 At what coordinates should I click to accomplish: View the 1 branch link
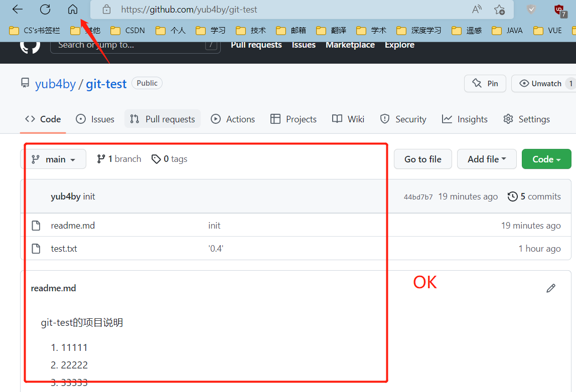tap(119, 159)
